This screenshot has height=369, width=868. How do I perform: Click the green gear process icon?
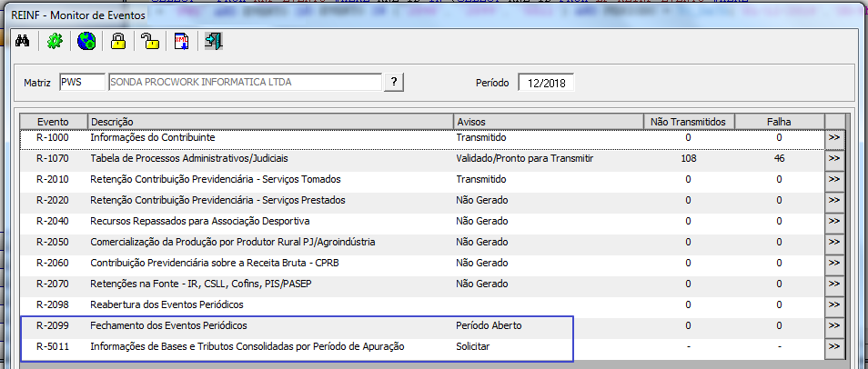55,42
